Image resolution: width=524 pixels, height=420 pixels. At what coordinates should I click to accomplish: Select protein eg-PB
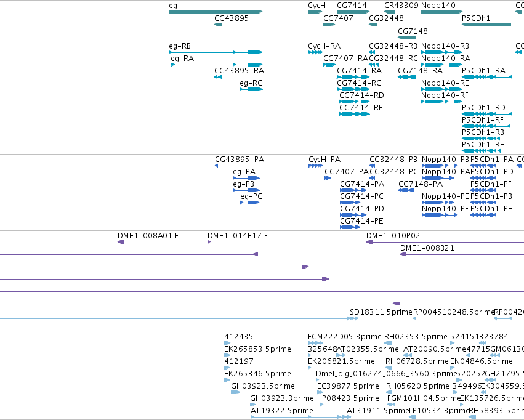[x=246, y=190]
